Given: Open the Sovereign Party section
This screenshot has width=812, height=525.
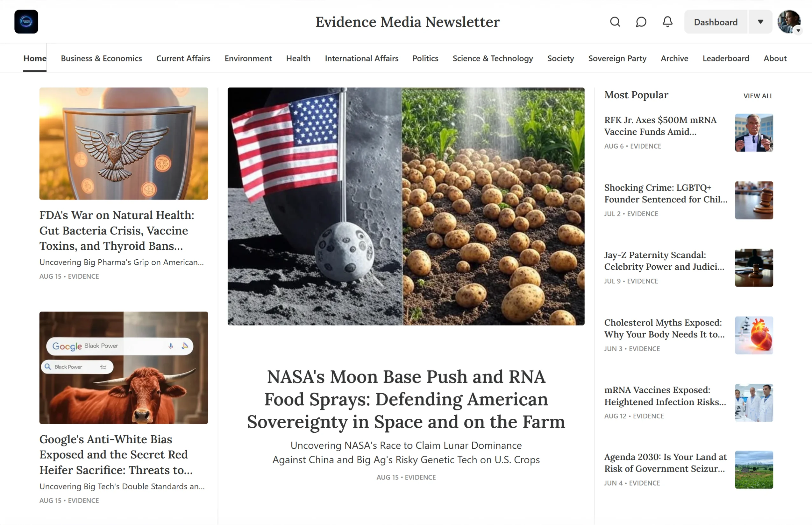Looking at the screenshot, I should pos(617,58).
